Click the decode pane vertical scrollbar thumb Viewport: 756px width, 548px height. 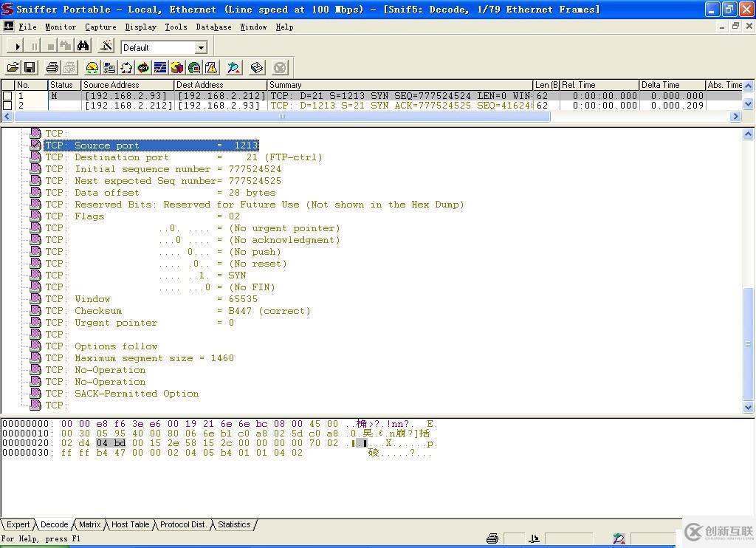pos(749,344)
